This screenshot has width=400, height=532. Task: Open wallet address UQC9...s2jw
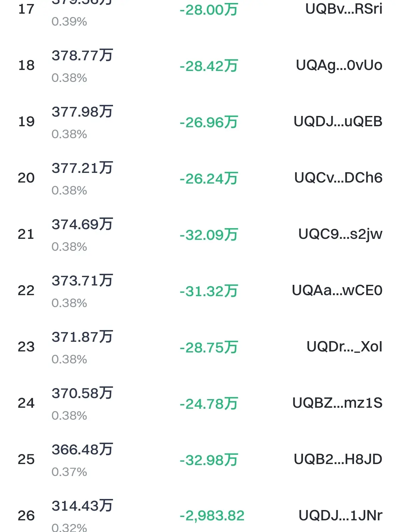pyautogui.click(x=340, y=234)
